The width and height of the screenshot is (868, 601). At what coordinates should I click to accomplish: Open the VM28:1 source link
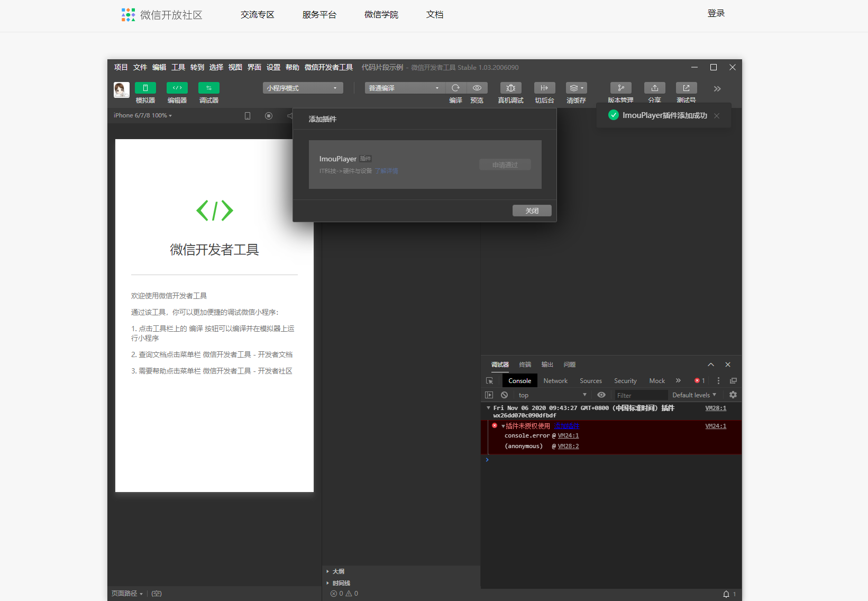point(716,408)
